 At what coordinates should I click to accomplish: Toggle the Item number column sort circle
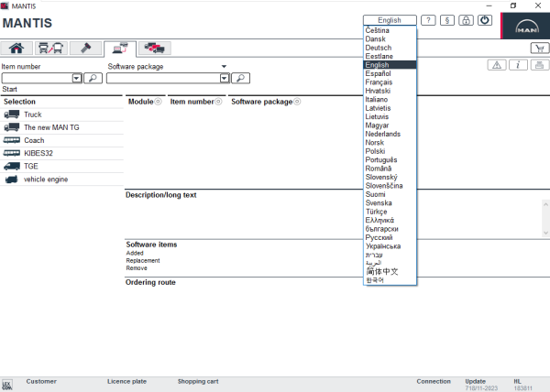click(218, 102)
